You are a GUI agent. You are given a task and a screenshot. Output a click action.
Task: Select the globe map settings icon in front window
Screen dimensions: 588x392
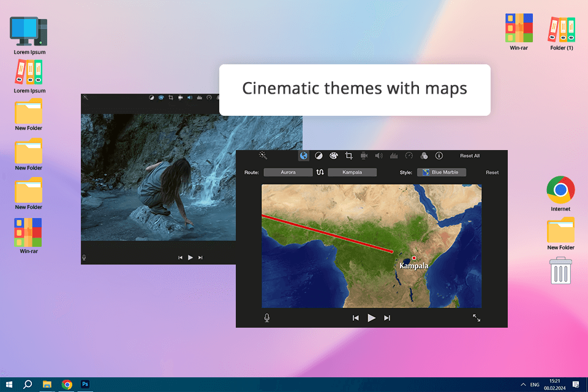(304, 156)
